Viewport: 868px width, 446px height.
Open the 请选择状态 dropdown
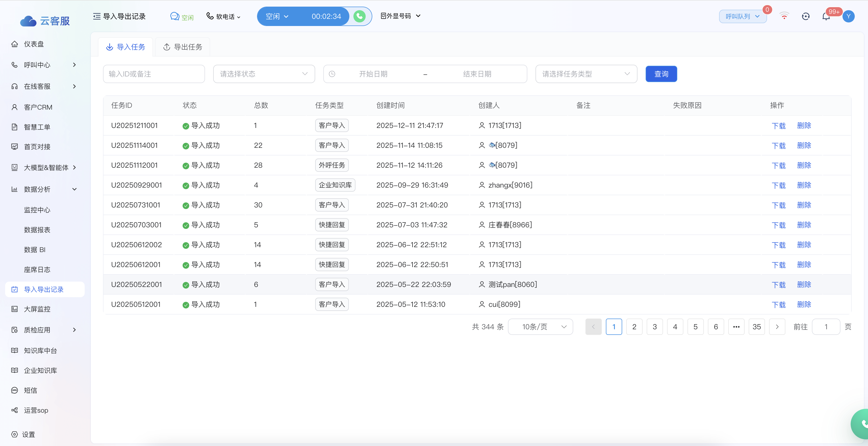pyautogui.click(x=264, y=74)
